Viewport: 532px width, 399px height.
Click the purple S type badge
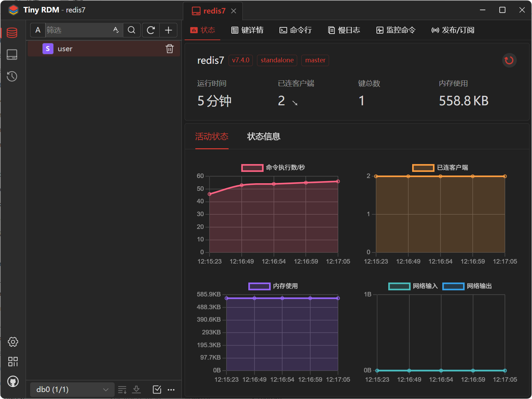pyautogui.click(x=48, y=49)
